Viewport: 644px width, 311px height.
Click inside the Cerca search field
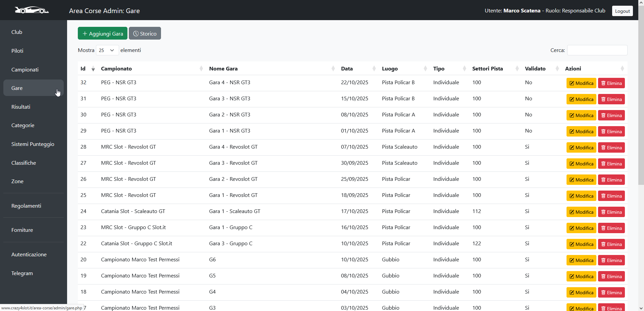click(x=597, y=50)
